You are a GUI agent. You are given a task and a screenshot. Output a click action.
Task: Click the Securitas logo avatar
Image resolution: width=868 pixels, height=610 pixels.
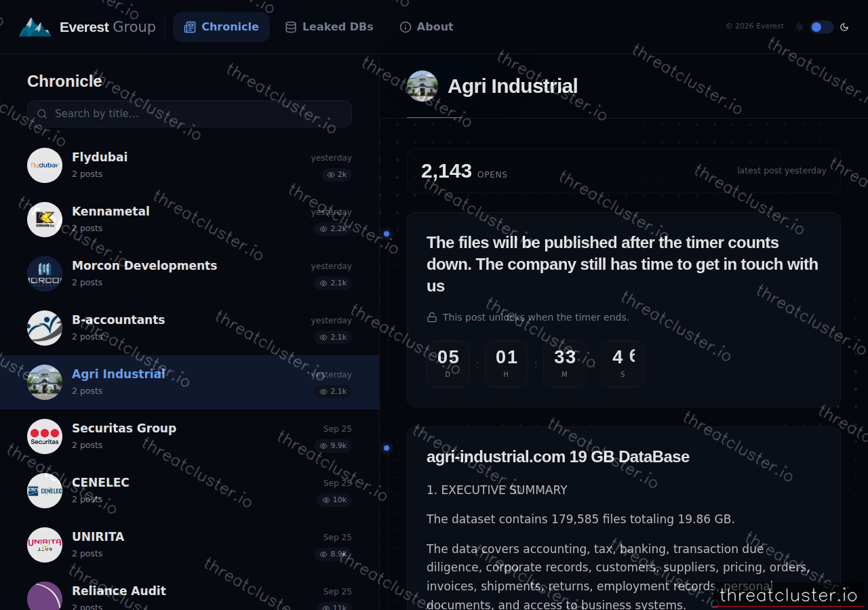click(45, 436)
